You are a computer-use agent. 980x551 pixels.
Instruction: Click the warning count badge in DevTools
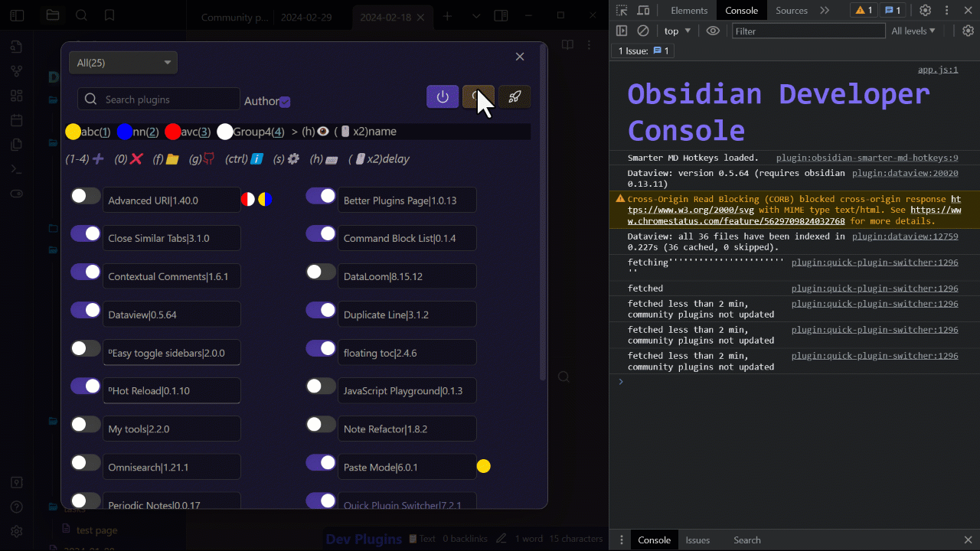pyautogui.click(x=864, y=10)
